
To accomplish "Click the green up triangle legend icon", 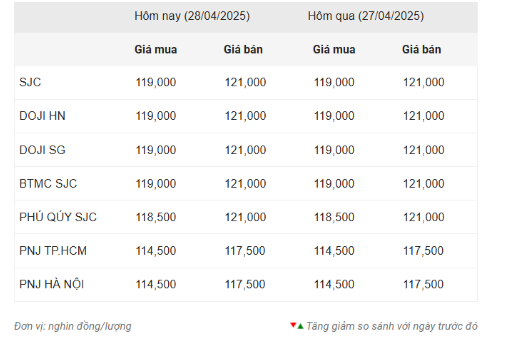I will point(300,326).
